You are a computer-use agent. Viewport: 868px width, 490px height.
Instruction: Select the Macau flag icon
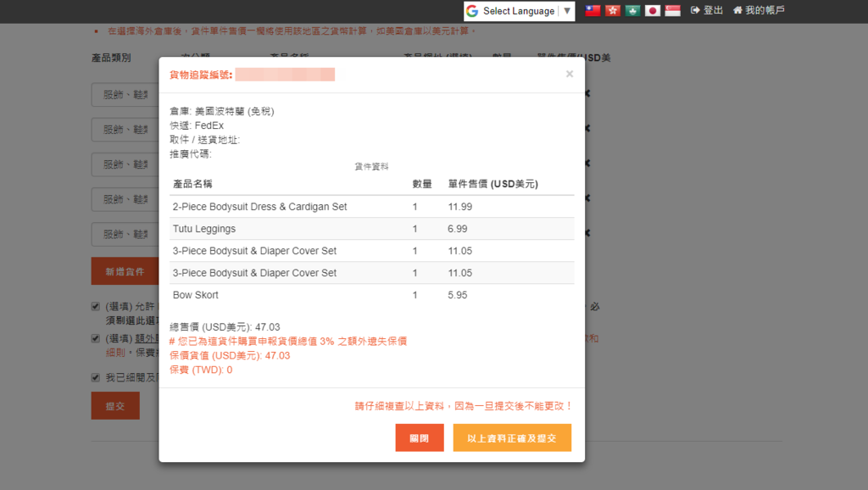pos(632,11)
